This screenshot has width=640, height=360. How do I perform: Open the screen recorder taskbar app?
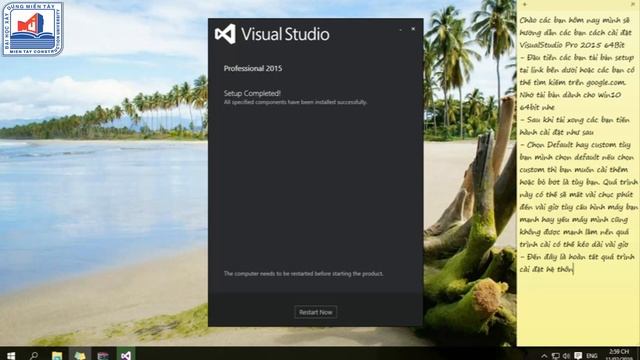coord(103,355)
